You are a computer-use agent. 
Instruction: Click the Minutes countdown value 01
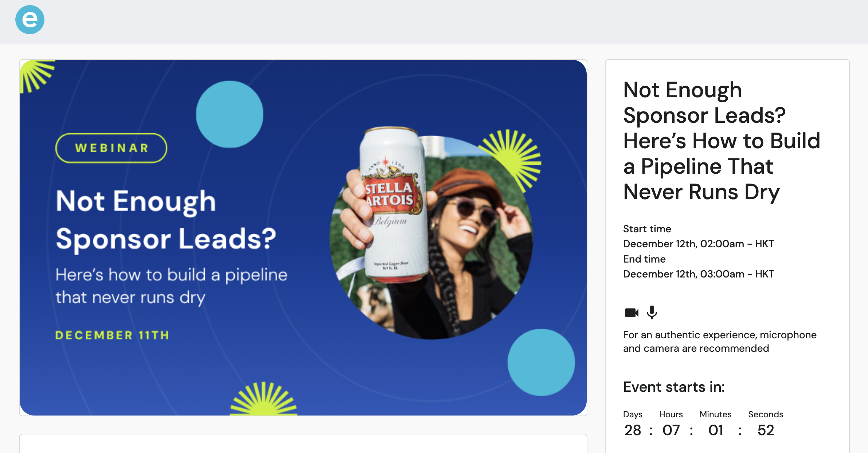pyautogui.click(x=716, y=430)
